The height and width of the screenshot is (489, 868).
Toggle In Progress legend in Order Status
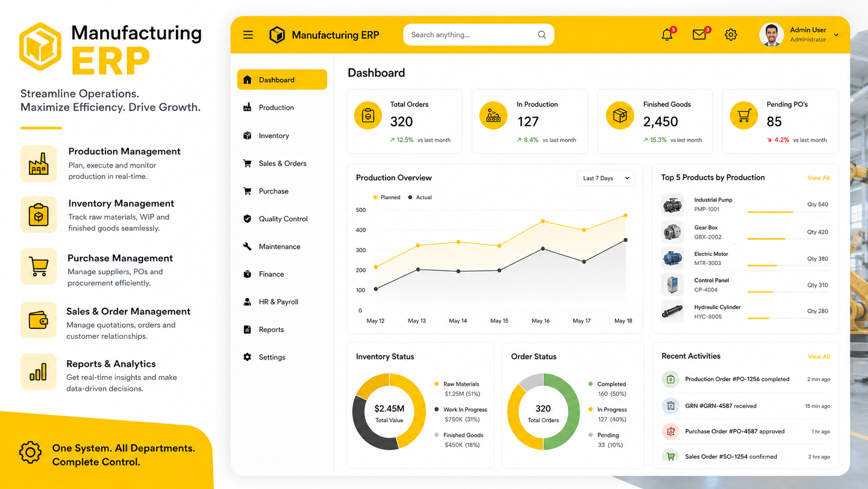pyautogui.click(x=607, y=409)
